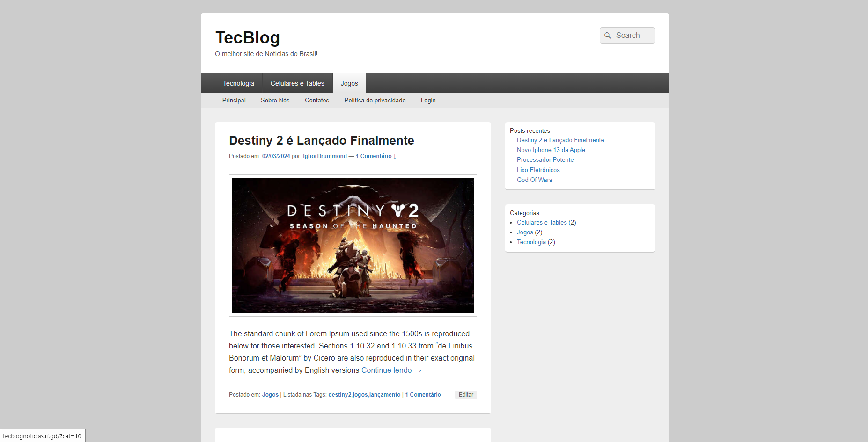868x442 pixels.
Task: Open the Tecnologia menu item
Action: [x=238, y=83]
